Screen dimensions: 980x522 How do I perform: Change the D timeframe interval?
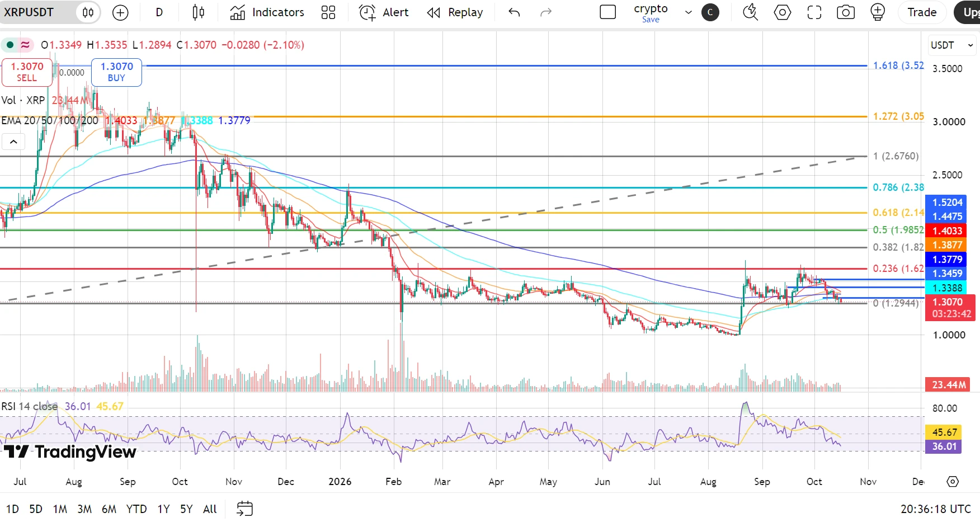click(x=159, y=12)
